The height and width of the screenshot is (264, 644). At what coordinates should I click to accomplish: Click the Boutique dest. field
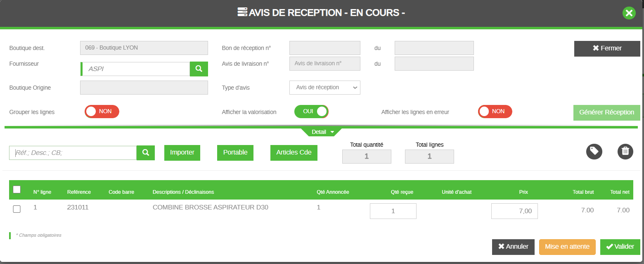pos(144,48)
